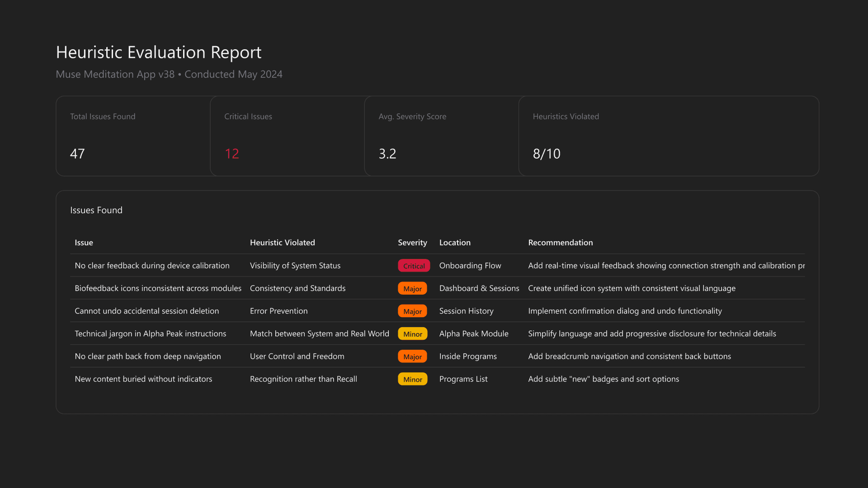This screenshot has height=488, width=868.
Task: Click the Minor badge for Alpha Peak jargon
Action: click(412, 333)
